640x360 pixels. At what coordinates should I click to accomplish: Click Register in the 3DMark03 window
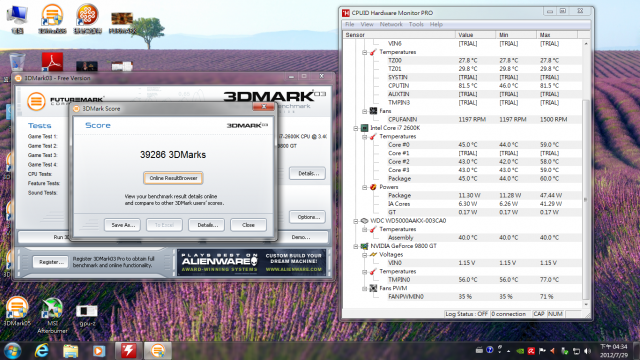(x=51, y=262)
